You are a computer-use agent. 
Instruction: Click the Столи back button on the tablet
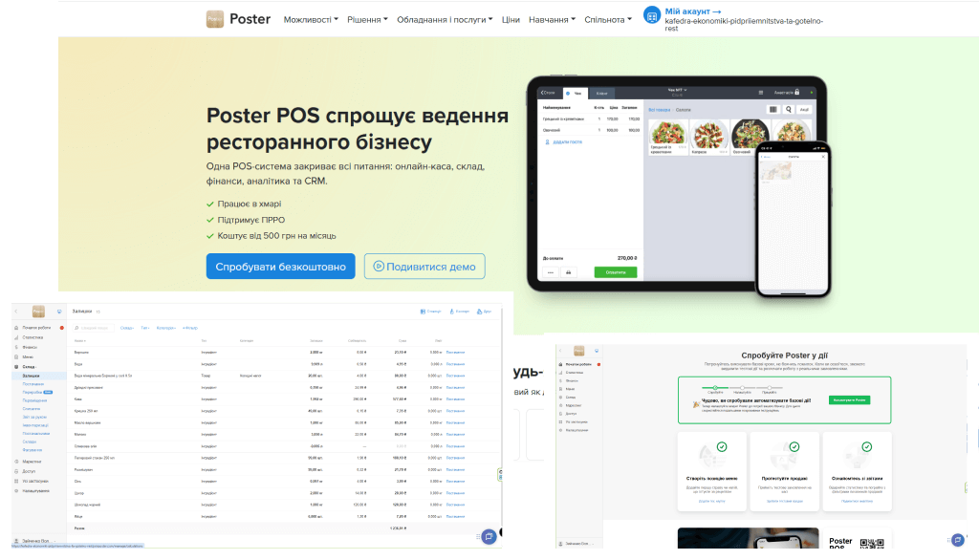[548, 93]
